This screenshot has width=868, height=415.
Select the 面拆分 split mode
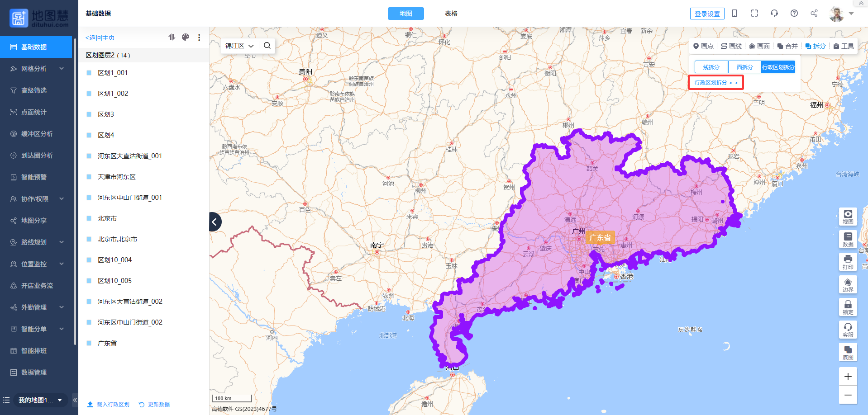744,67
